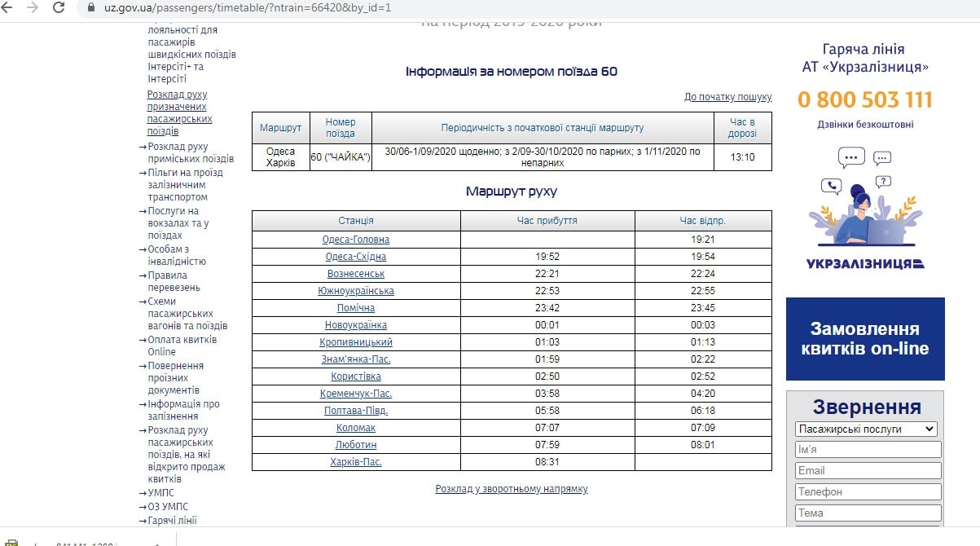Open station Користівка link

[356, 376]
